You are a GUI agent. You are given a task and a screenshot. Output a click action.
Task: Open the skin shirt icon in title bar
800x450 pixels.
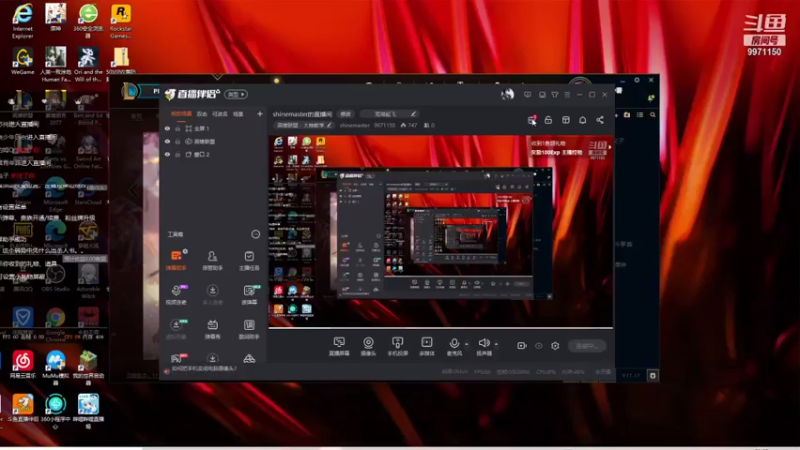pyautogui.click(x=555, y=94)
